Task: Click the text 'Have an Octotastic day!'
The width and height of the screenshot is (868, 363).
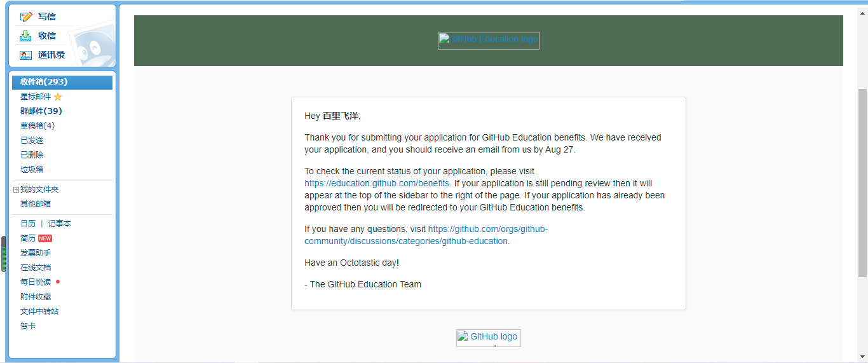Action: pyautogui.click(x=351, y=263)
